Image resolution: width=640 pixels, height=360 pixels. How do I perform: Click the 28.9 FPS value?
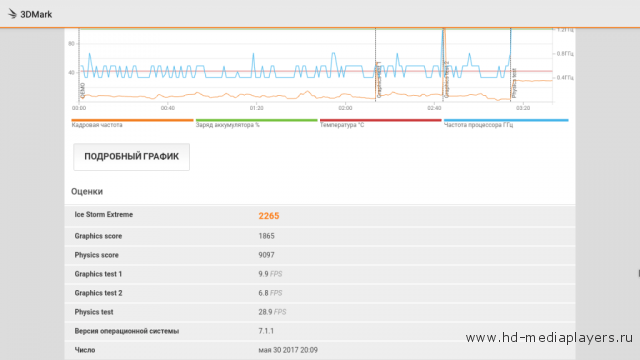(272, 312)
